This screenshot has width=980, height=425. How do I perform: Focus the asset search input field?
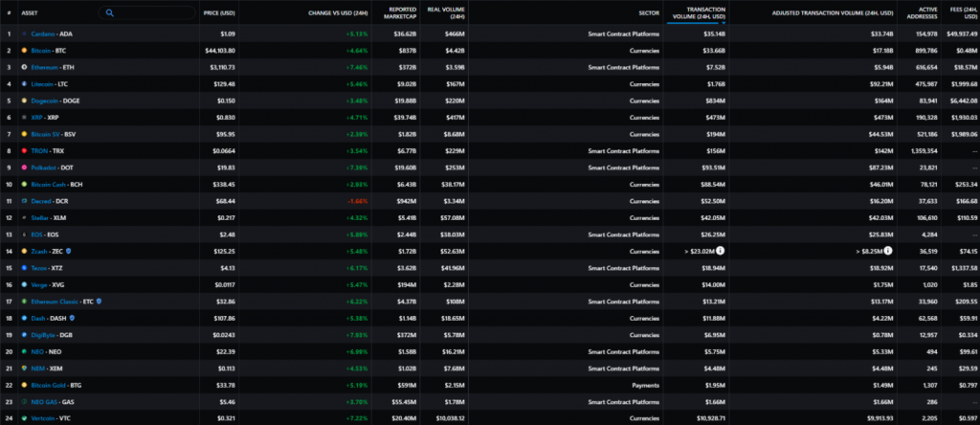tap(146, 12)
